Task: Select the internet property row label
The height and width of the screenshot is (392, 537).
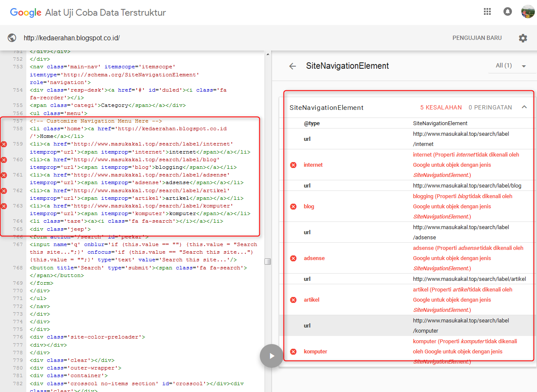Action: click(x=313, y=165)
